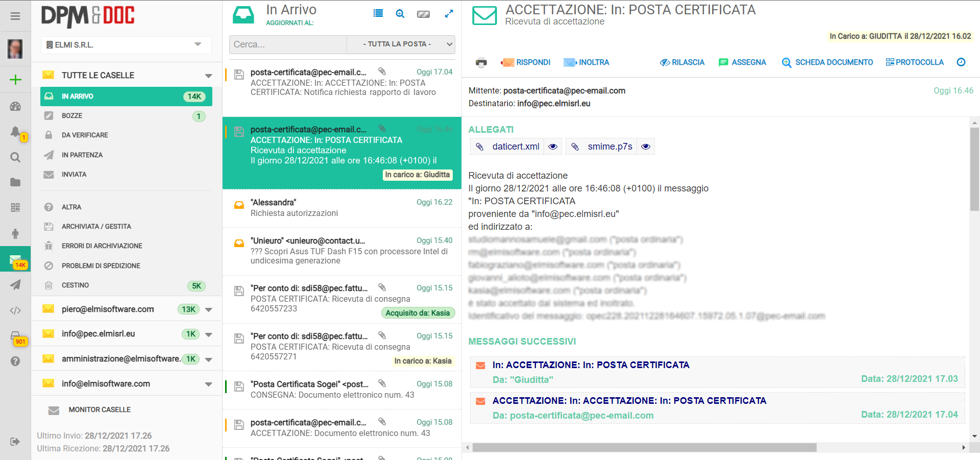Open notifications bell icon in sidebar
Viewport: 980px width, 460px height.
[15, 132]
